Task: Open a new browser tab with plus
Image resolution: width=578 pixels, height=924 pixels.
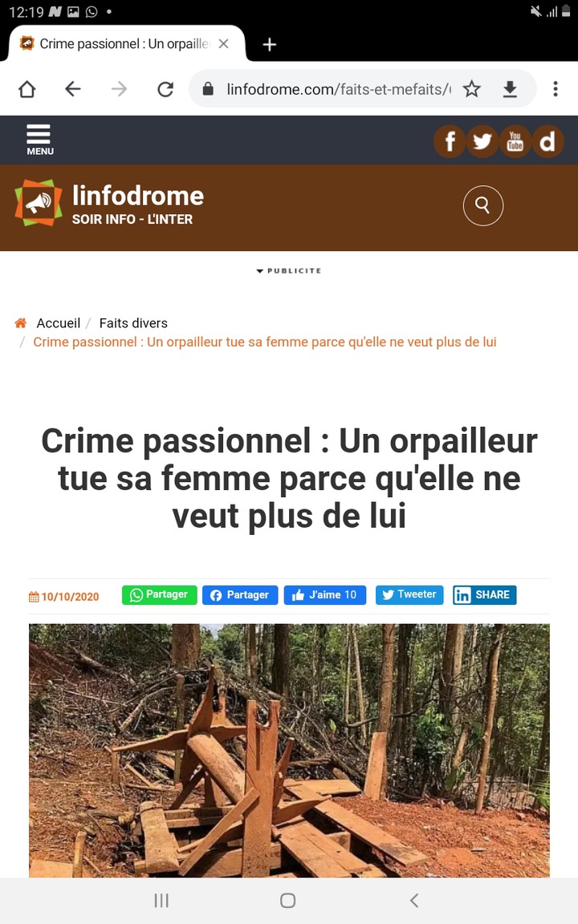Action: (x=270, y=44)
